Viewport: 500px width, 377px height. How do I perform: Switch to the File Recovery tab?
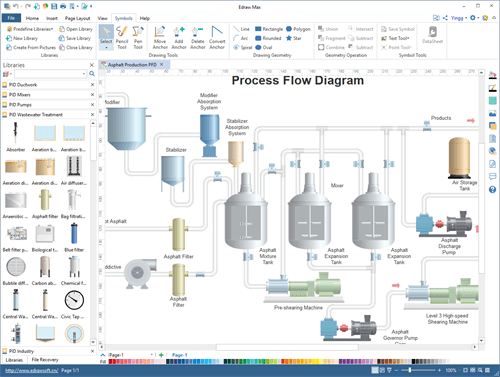click(x=45, y=360)
